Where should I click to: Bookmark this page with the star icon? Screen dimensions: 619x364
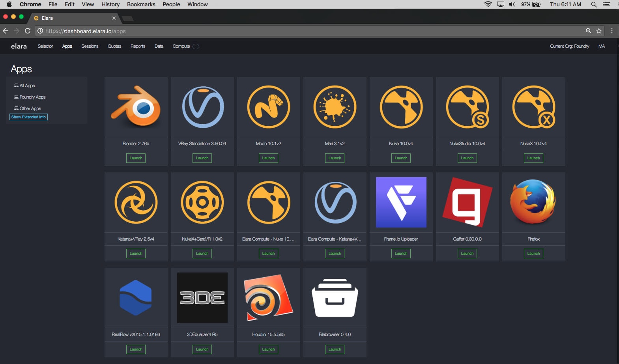[599, 31]
